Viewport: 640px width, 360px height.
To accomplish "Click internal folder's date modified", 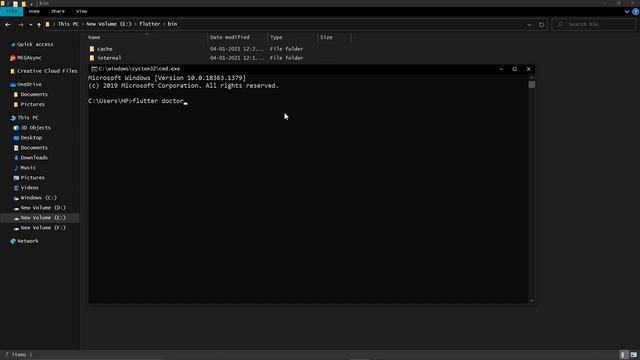I will [x=237, y=58].
